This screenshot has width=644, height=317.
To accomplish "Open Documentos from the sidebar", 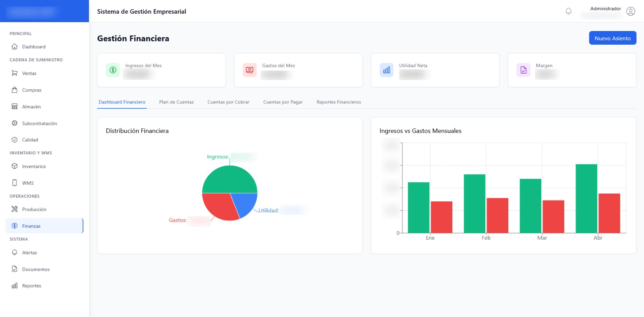I will coord(36,269).
